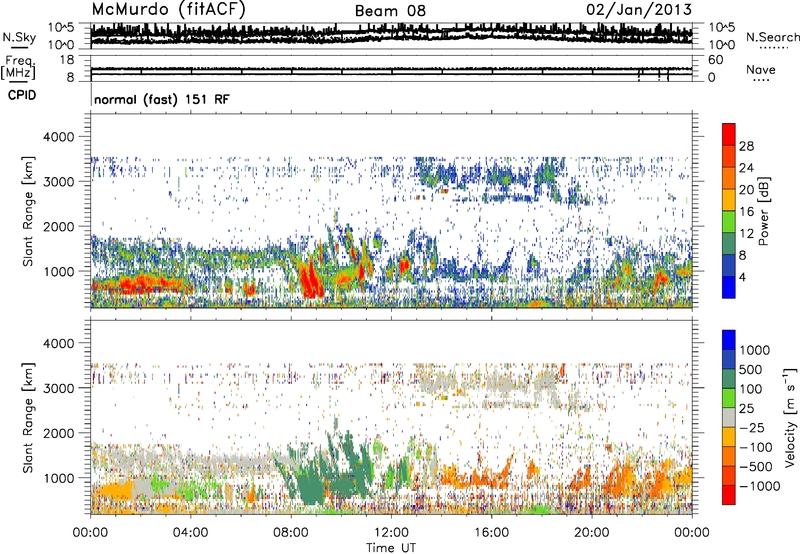Click the "Freq. [MHz]" axis label
The width and height of the screenshot is (800, 554).
(18, 67)
